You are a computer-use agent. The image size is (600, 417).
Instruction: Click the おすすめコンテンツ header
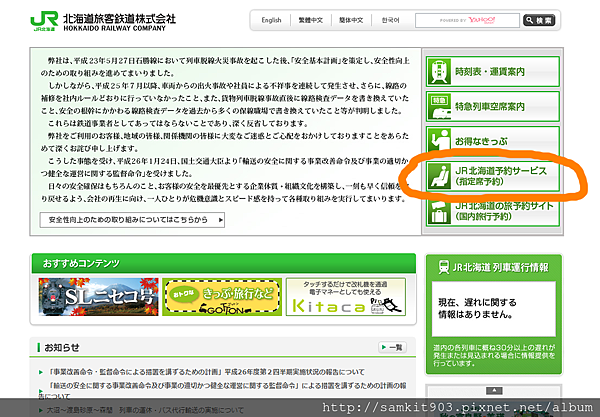[x=223, y=263]
